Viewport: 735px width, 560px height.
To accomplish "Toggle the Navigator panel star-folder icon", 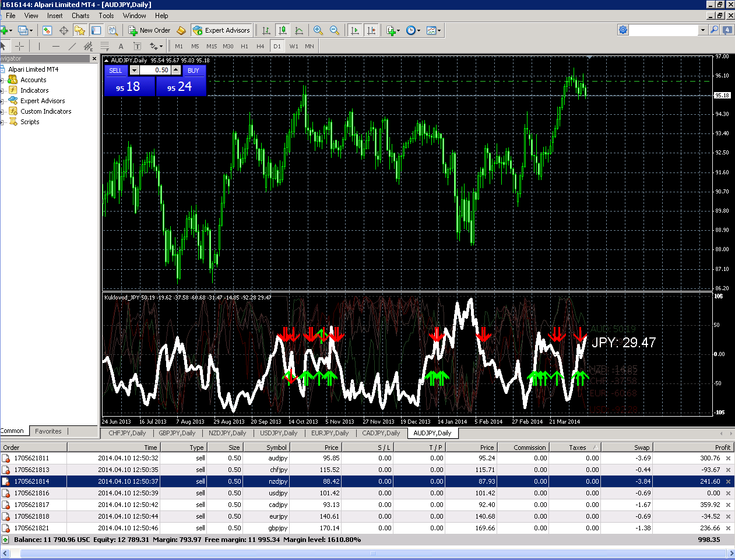I will tap(80, 30).
